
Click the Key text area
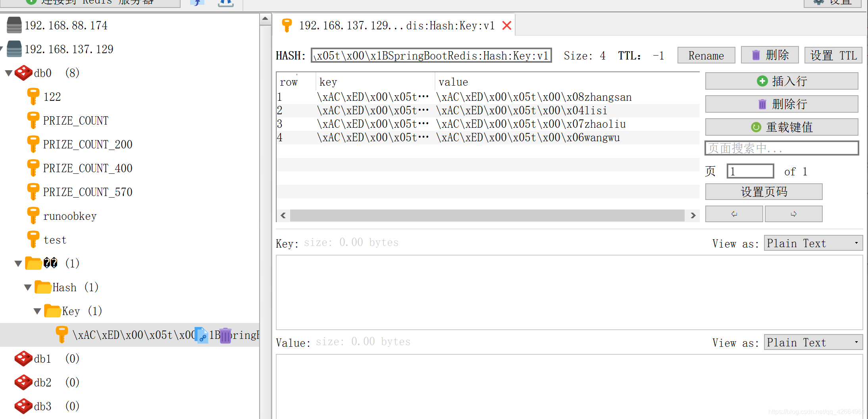point(569,292)
